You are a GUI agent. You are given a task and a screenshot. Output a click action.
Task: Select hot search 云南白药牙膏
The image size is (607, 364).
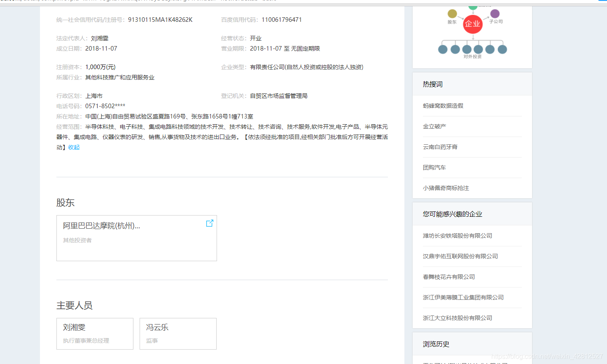point(440,147)
